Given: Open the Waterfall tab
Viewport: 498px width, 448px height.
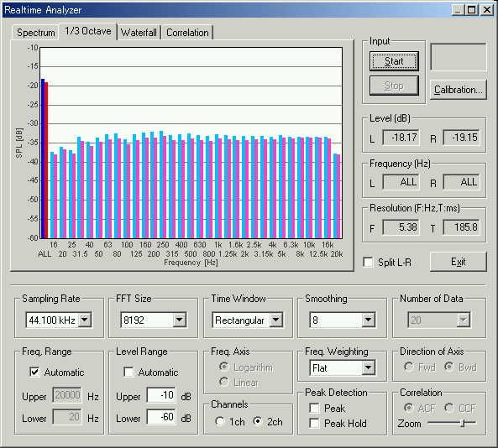Looking at the screenshot, I should click(139, 33).
